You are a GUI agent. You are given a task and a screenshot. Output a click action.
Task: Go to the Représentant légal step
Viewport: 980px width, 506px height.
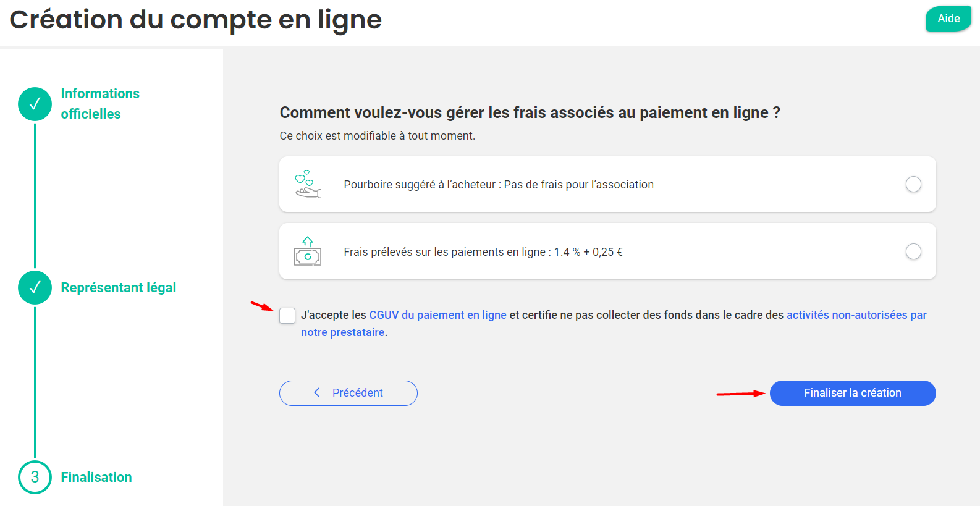coord(119,288)
